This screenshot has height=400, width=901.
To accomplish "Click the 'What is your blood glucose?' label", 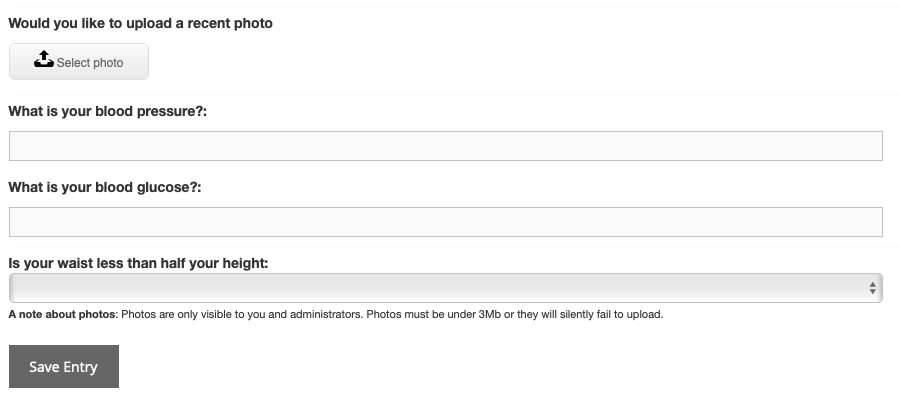I will [105, 187].
